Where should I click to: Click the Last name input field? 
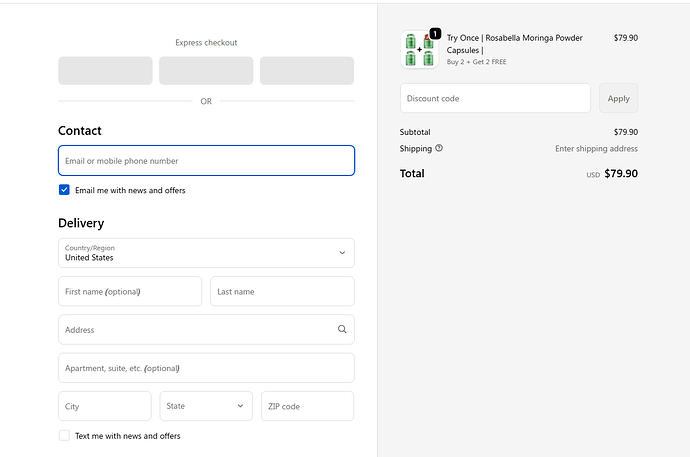(x=282, y=292)
